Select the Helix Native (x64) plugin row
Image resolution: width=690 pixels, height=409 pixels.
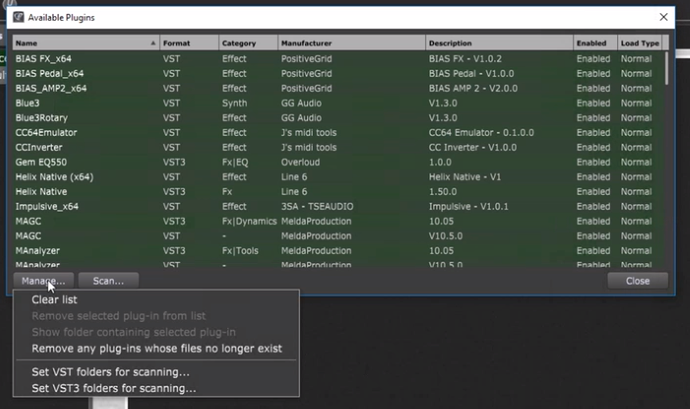(338, 177)
